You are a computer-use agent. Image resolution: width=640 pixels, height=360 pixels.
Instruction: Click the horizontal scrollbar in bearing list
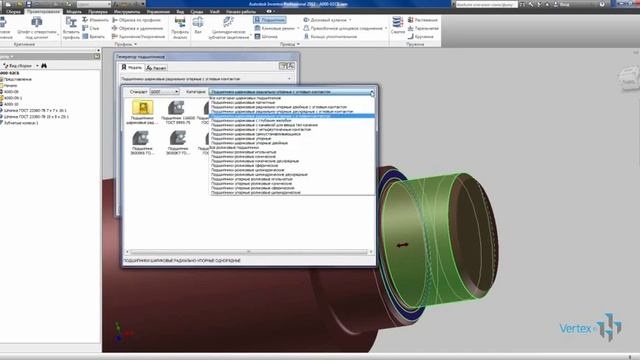point(249,252)
